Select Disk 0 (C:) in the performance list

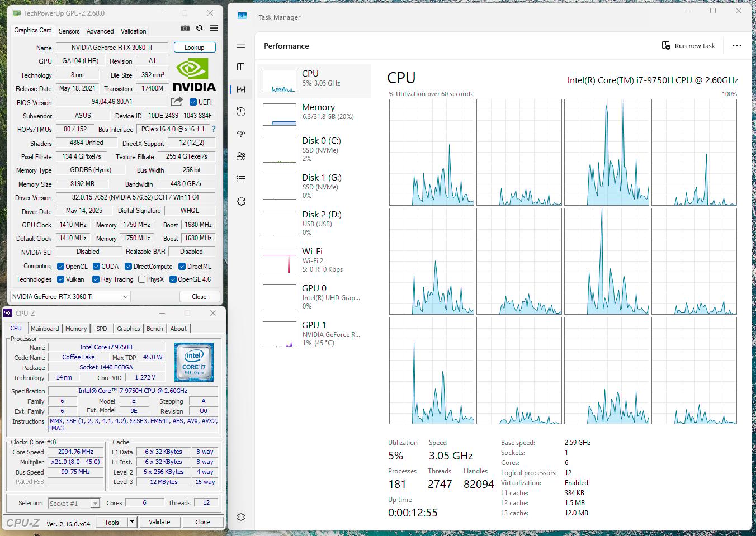click(x=314, y=150)
